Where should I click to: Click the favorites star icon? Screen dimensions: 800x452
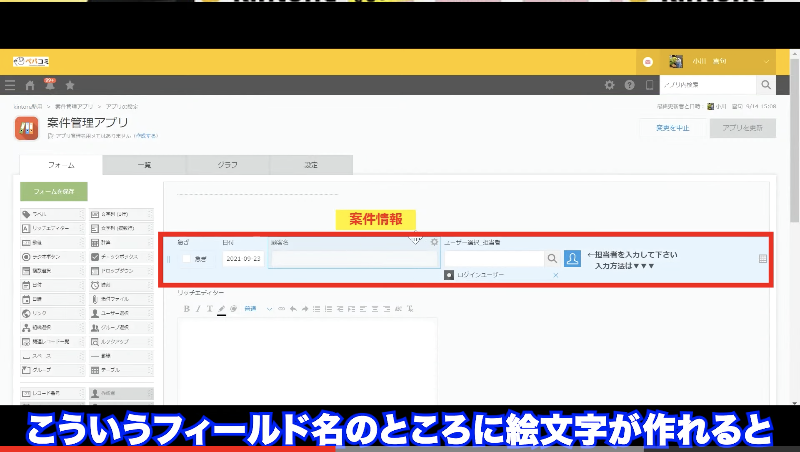tap(70, 86)
